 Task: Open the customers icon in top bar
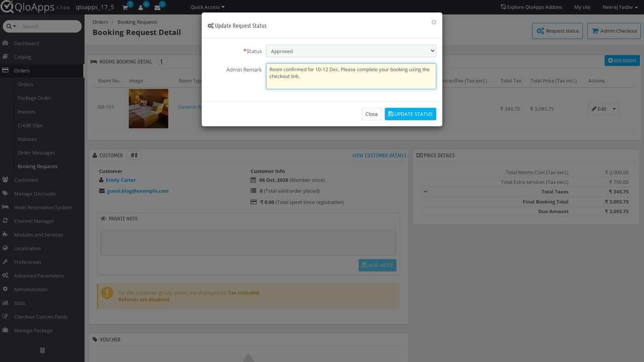coord(141,7)
